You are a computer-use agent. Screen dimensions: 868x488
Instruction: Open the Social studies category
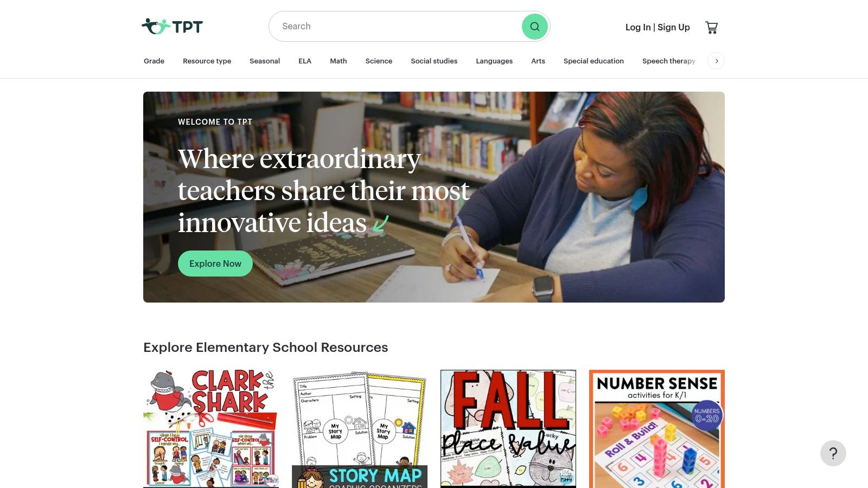pyautogui.click(x=434, y=61)
